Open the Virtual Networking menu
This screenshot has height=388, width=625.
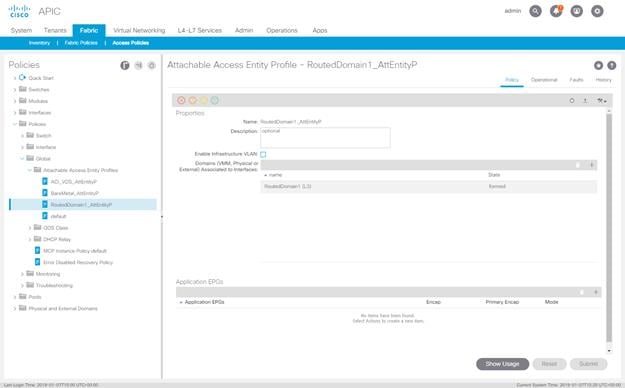pos(139,30)
